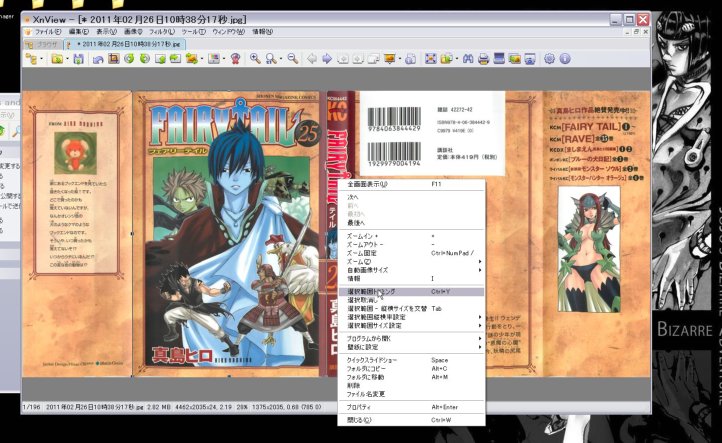Choose ズーム固定 in context menu
Viewport: 722px width, 443px height.
coord(411,253)
